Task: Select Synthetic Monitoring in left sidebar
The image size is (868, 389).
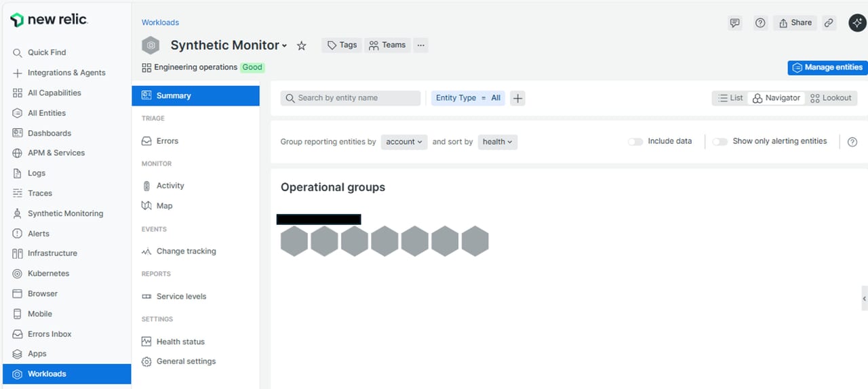Action: (x=65, y=213)
